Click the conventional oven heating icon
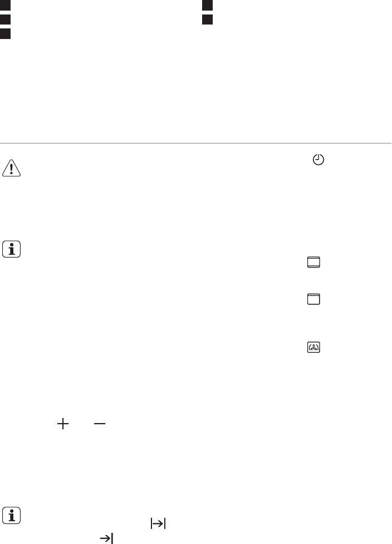Image resolution: width=392 pixels, height=544 pixels. 313,263
